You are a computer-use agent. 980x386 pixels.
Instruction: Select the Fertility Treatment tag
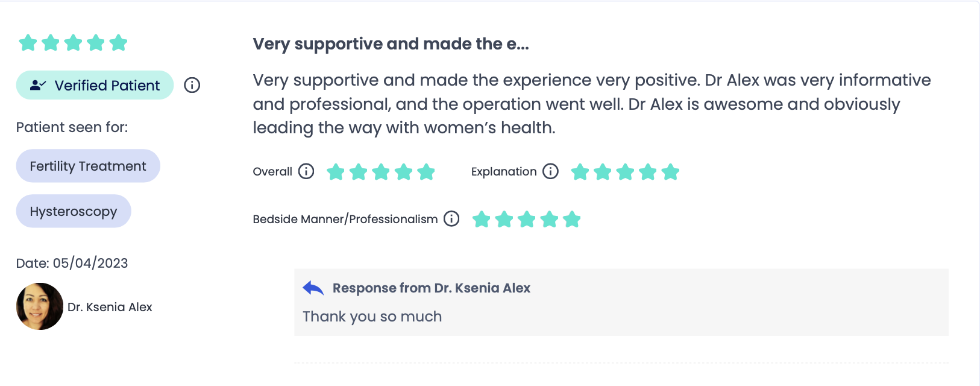point(88,166)
